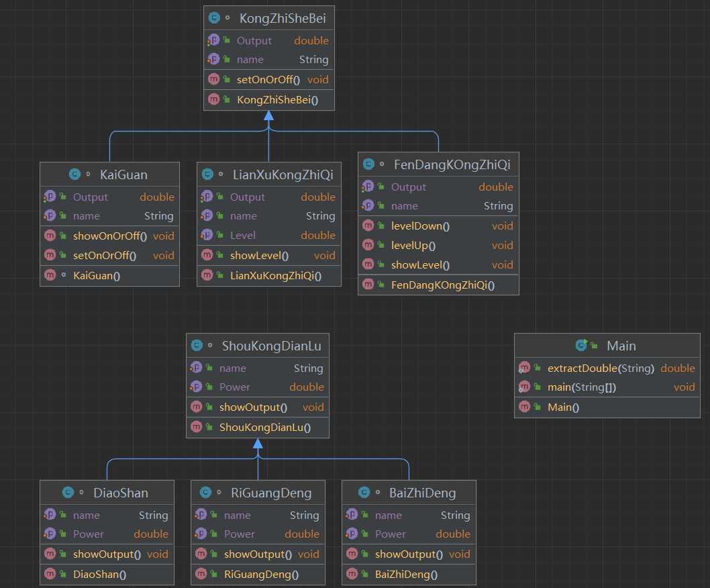The height and width of the screenshot is (588, 710).
Task: Click the method icon beside levelDown()
Action: click(368, 225)
